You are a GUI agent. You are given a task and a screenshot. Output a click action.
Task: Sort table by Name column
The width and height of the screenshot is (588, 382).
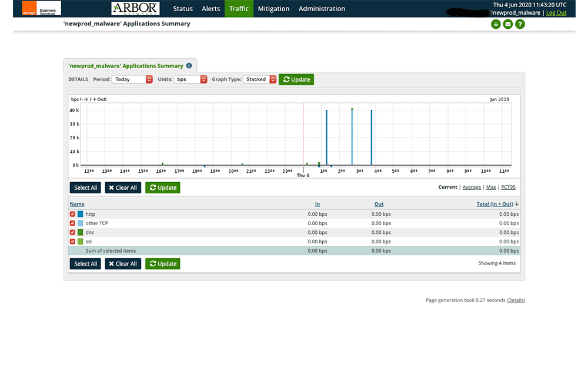tap(77, 204)
